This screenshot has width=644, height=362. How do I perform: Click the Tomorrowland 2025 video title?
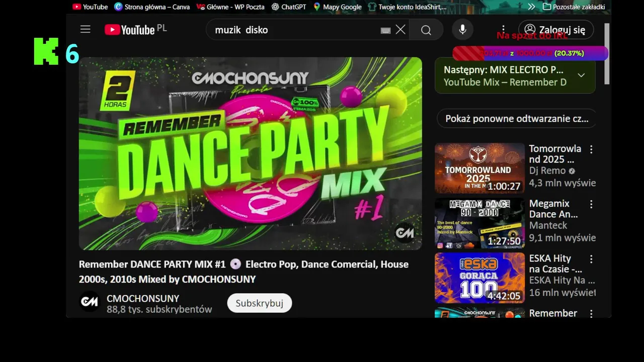[x=555, y=154]
